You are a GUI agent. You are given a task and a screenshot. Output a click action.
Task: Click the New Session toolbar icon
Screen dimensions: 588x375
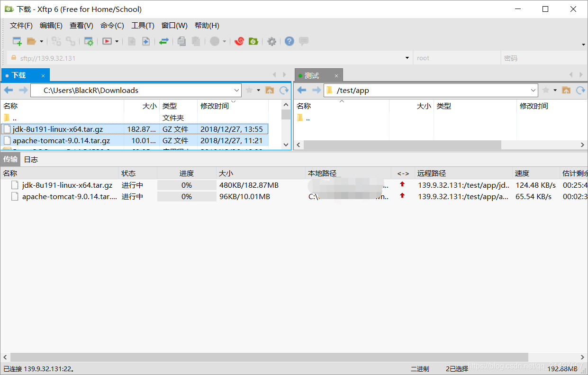point(17,41)
